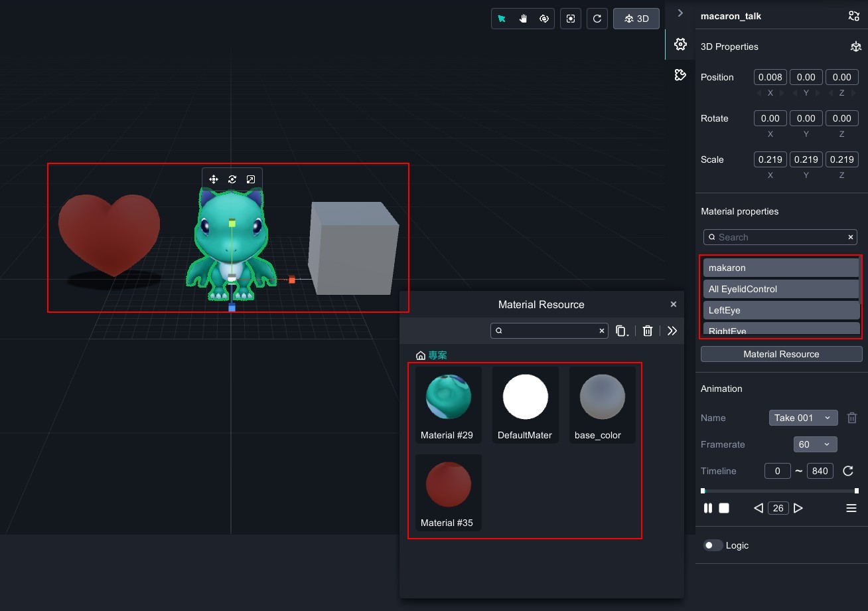The width and height of the screenshot is (868, 611).
Task: Toggle the Logic switch on
Action: coord(713,545)
